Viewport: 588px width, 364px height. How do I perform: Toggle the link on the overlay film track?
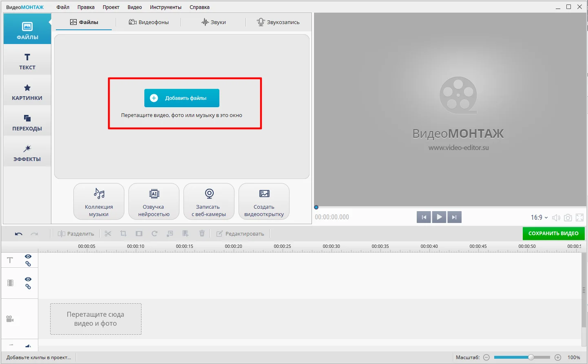[x=28, y=287]
